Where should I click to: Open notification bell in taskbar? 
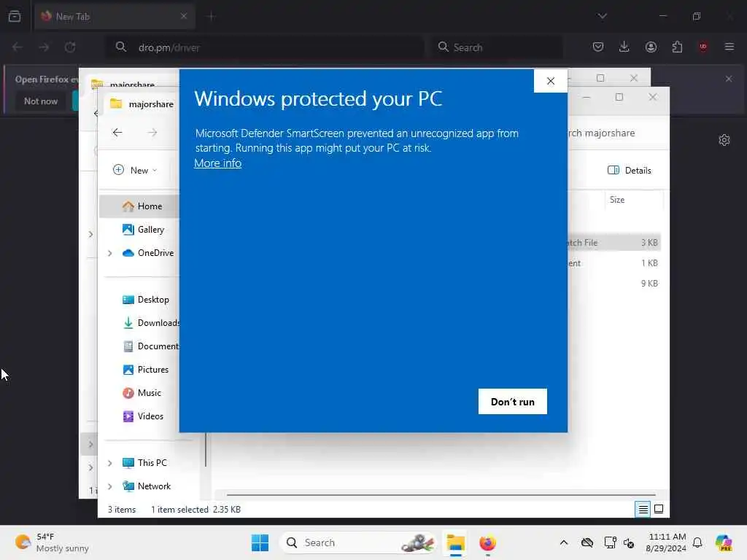click(697, 542)
